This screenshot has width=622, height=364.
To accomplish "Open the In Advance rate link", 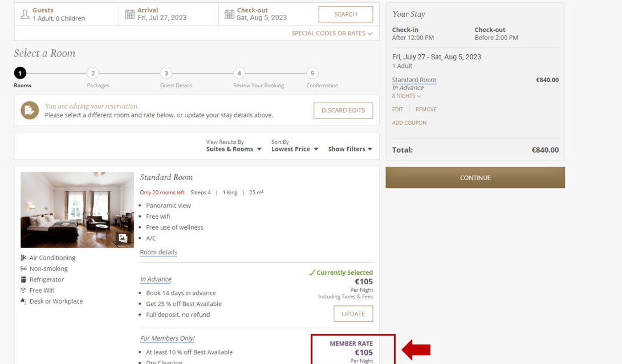I will [155, 279].
